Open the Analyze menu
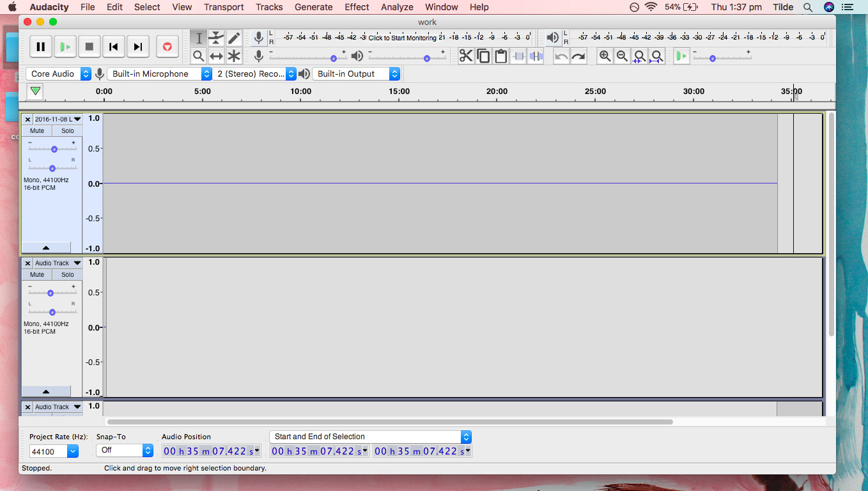 397,7
